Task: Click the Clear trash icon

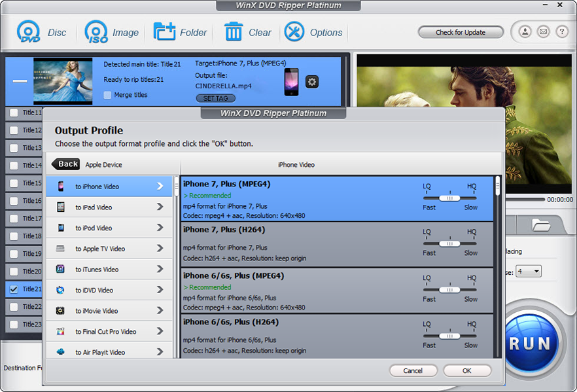Action: 234,32
